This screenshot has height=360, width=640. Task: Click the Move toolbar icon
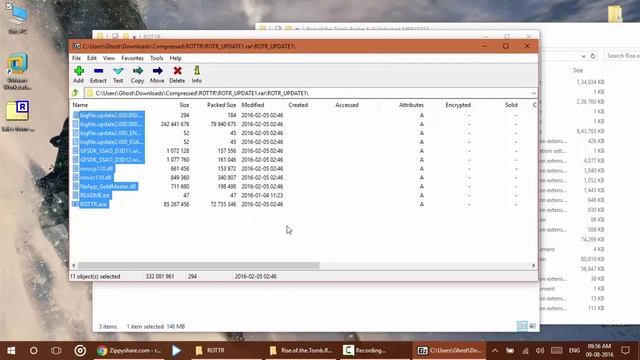click(157, 75)
